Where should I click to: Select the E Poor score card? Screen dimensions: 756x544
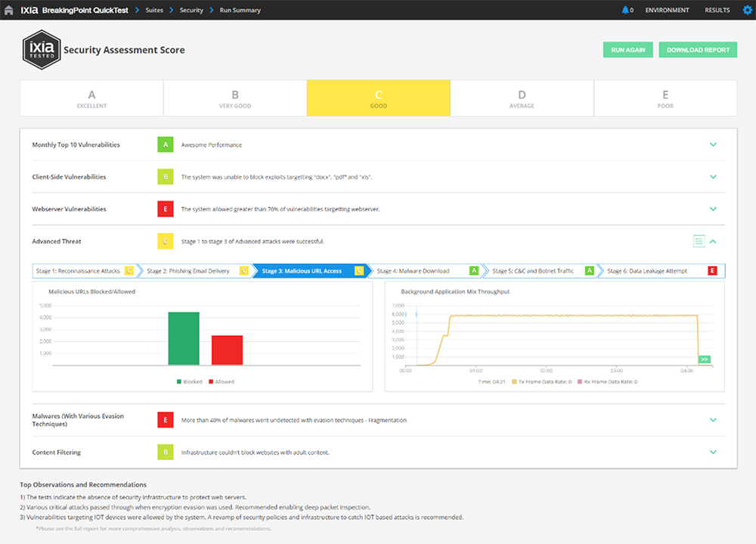click(665, 98)
